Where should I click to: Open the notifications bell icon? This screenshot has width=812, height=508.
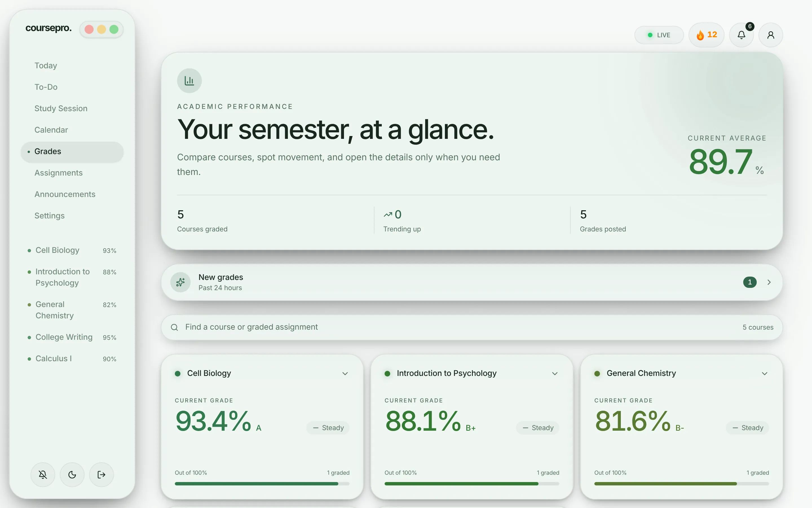click(741, 35)
